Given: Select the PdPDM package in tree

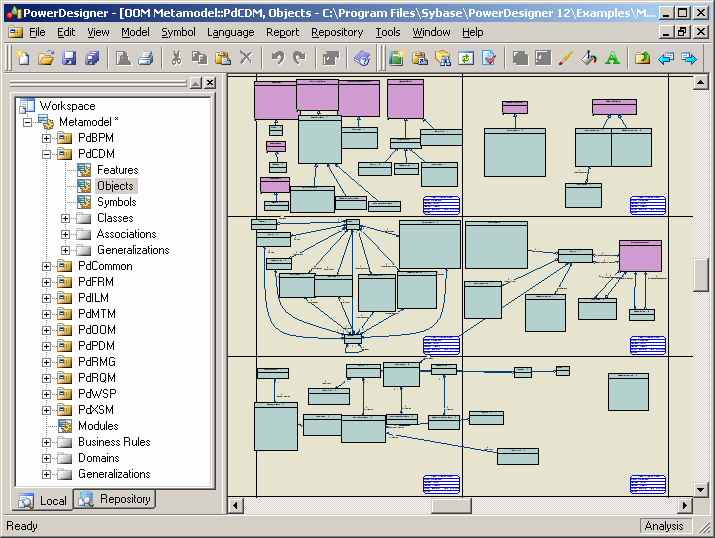Looking at the screenshot, I should point(96,346).
